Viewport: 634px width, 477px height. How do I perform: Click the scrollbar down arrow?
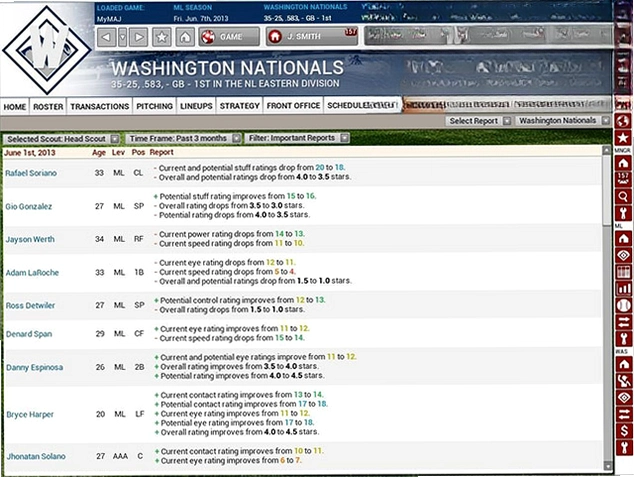click(x=607, y=466)
